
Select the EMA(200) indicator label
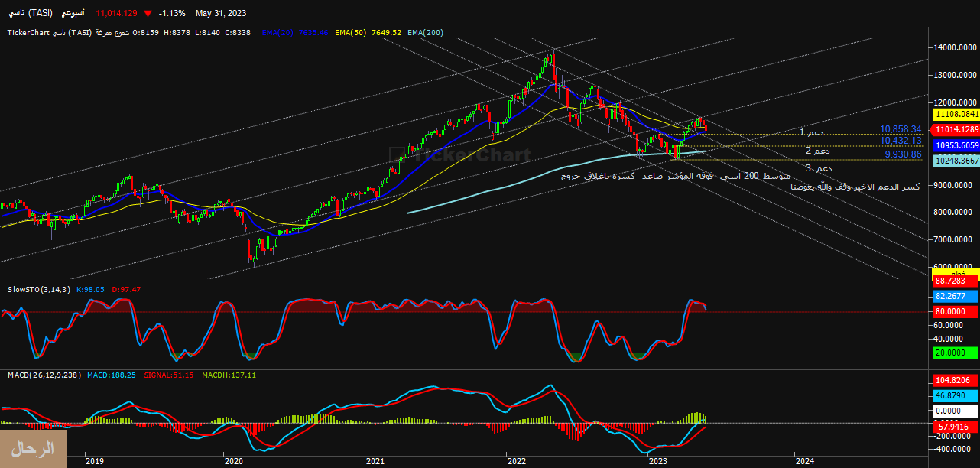click(426, 32)
